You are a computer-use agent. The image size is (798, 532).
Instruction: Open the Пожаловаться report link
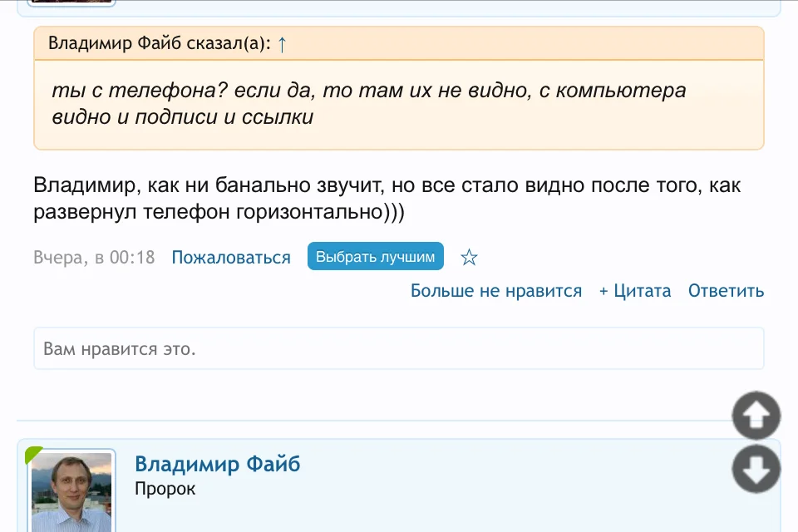tap(231, 258)
